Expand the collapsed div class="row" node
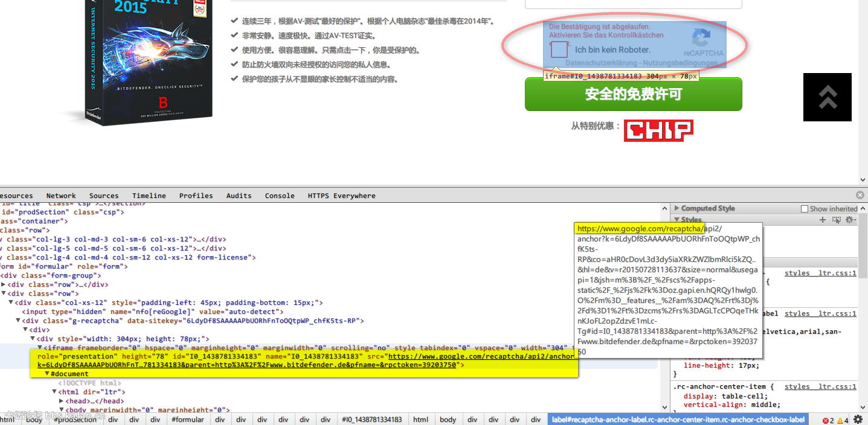This screenshot has height=425, width=868. click(x=4, y=284)
